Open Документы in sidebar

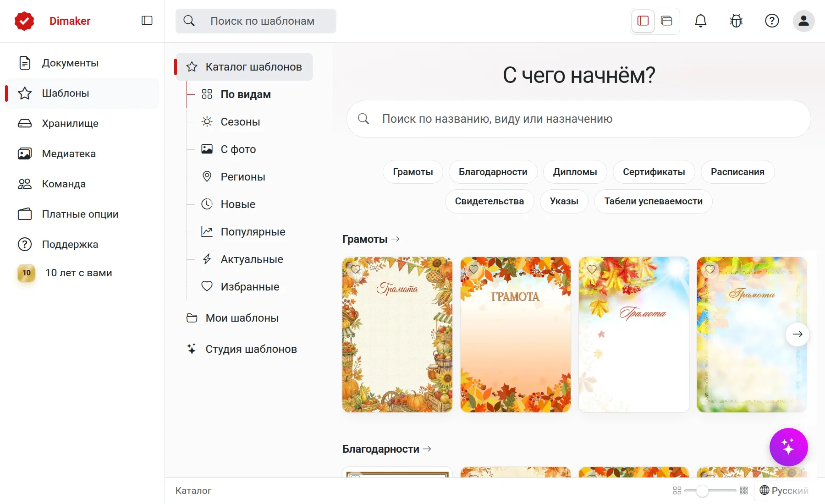82,63
